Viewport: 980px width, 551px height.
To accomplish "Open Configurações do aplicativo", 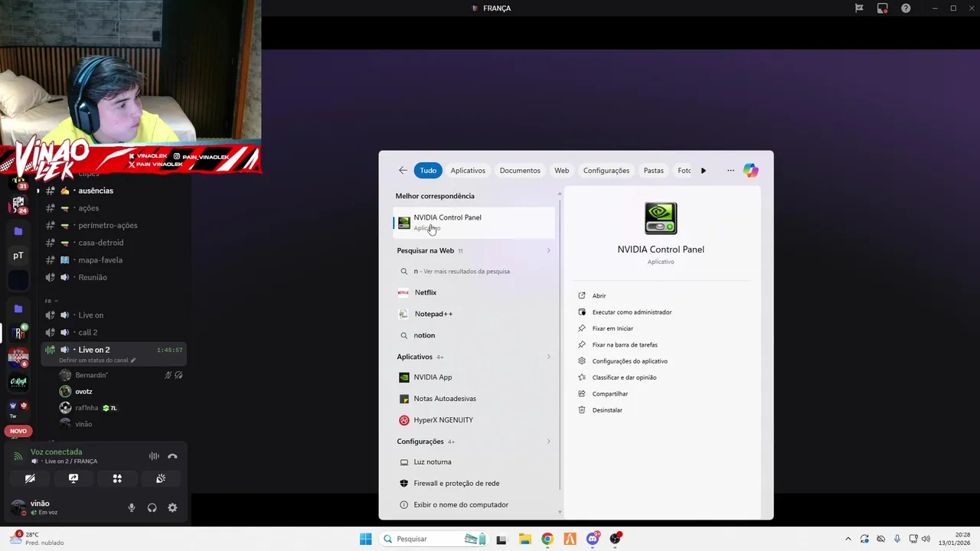I will pos(629,361).
